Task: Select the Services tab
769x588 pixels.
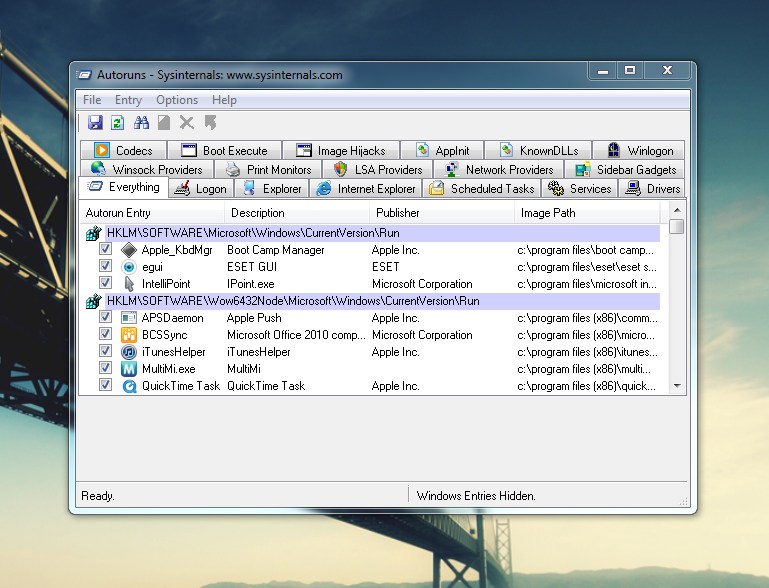Action: tap(580, 189)
